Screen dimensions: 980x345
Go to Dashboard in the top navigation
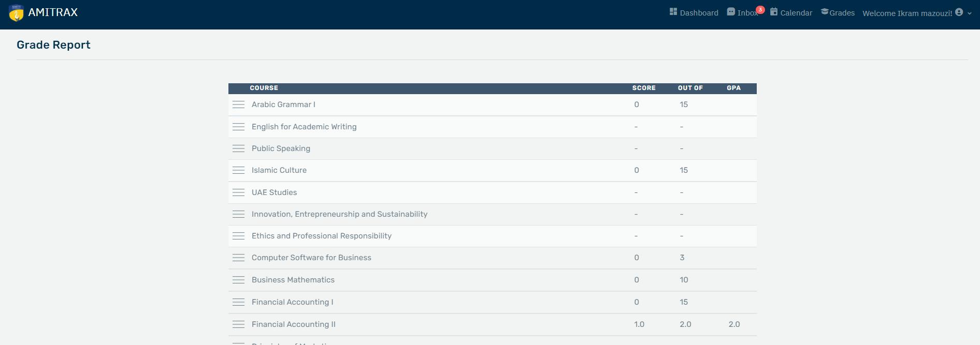click(x=698, y=13)
